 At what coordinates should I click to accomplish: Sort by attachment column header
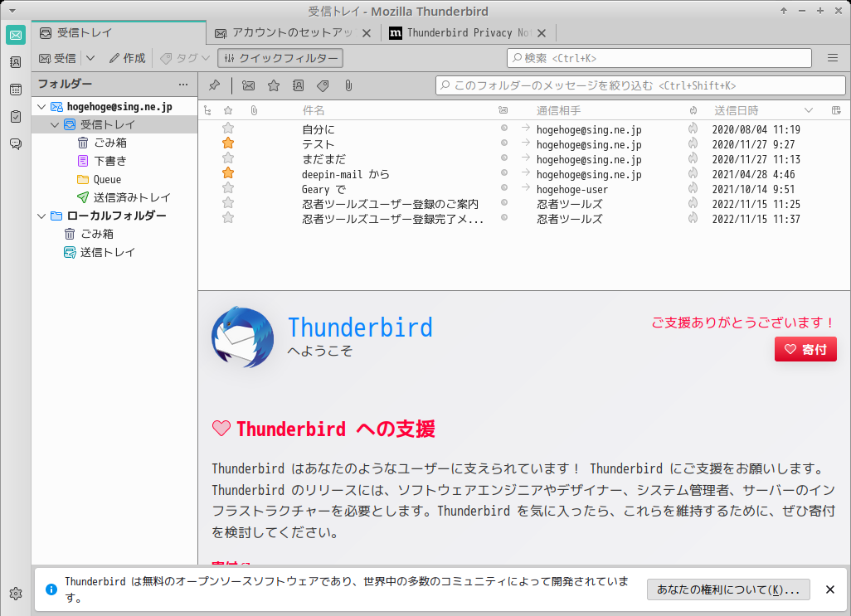click(254, 110)
